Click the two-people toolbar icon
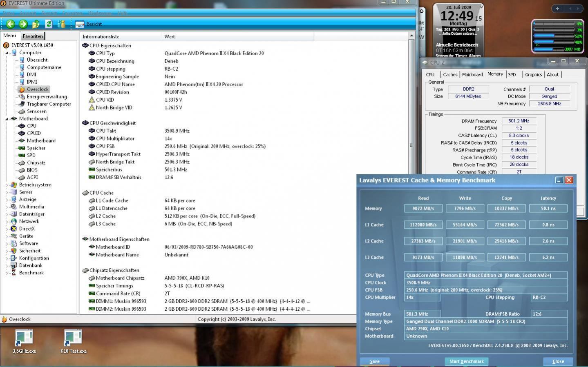Viewport: 588px width, 367px height. point(61,24)
